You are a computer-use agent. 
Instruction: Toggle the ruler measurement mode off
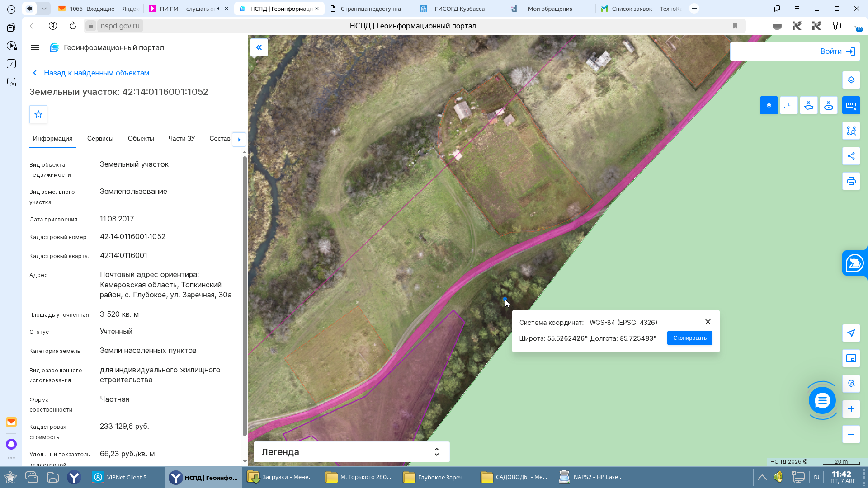(851, 105)
